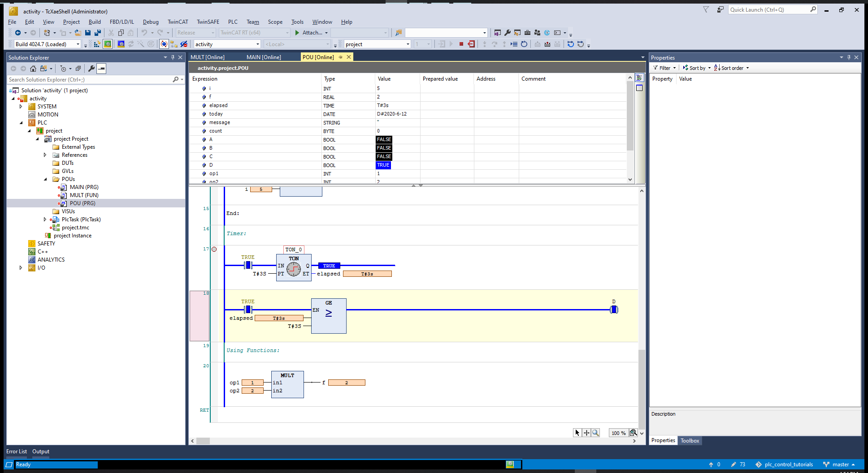Click the TwinCAT green run mode icon
Viewport: 868px width, 473px height.
108,44
